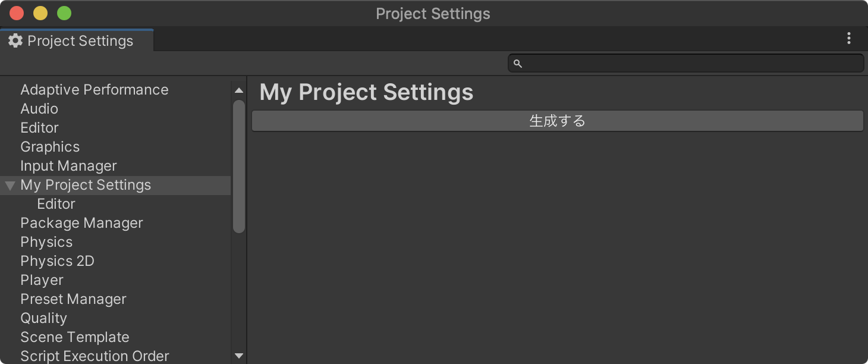Open Player settings
The width and height of the screenshot is (868, 364).
coord(42,280)
